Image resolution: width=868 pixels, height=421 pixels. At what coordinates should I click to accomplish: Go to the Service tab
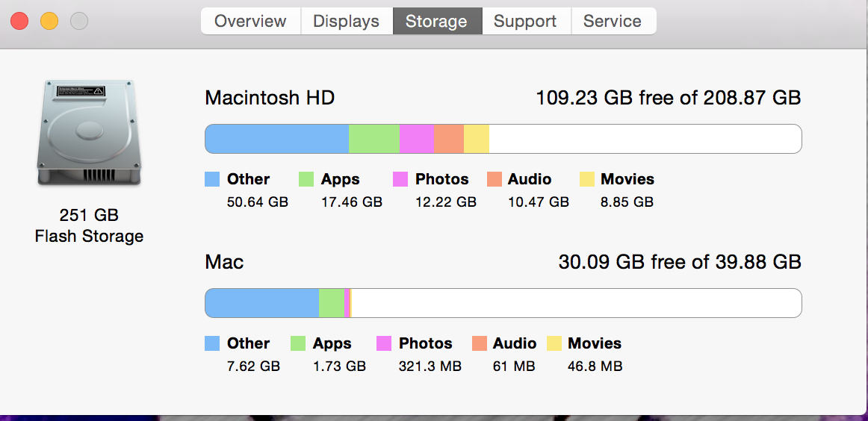click(613, 21)
